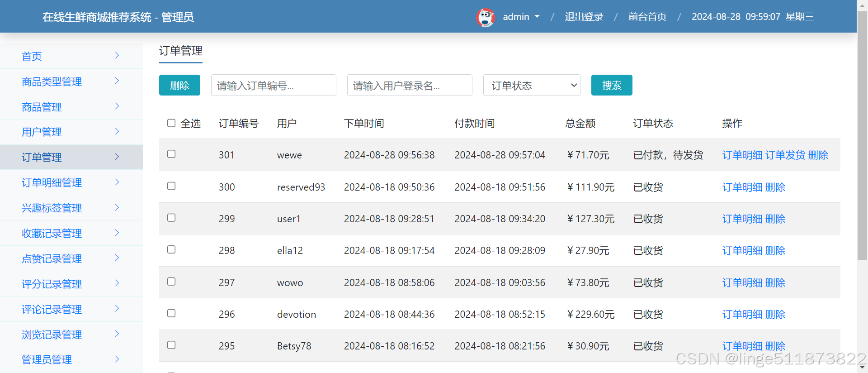
Task: Check the box for order 298
Action: coord(171,249)
